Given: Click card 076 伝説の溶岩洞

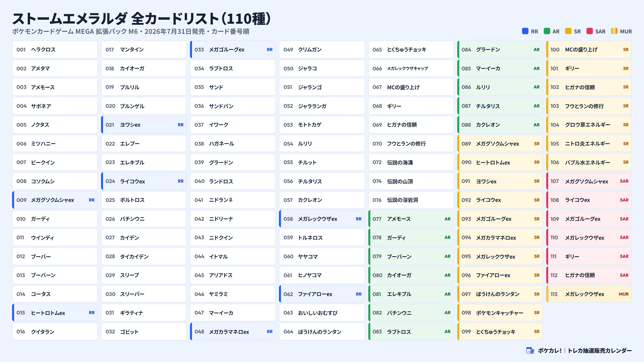Looking at the screenshot, I should pyautogui.click(x=411, y=200).
